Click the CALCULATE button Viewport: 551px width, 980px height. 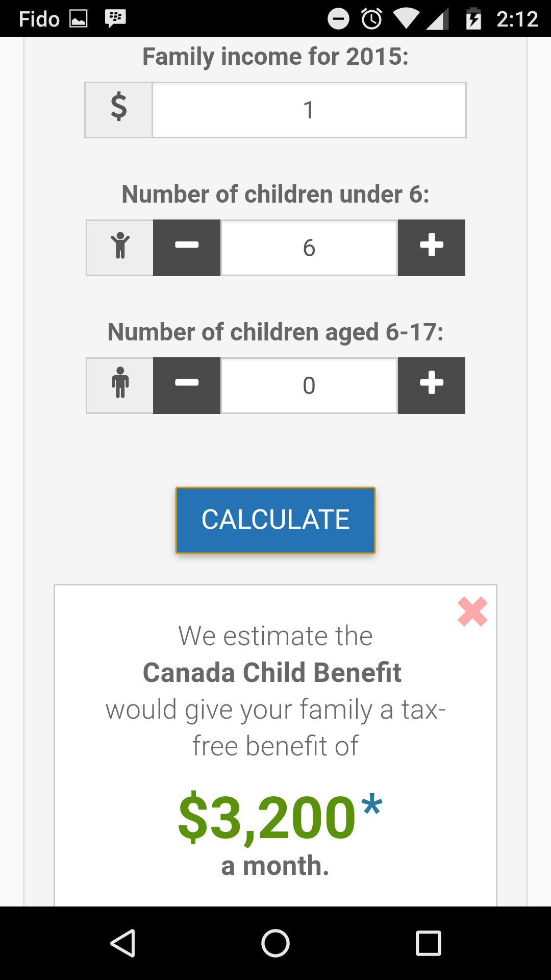(275, 520)
